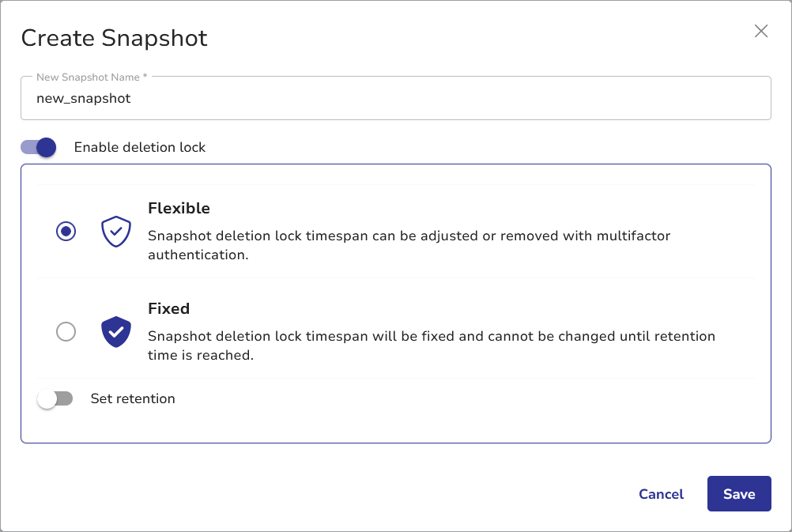Image resolution: width=792 pixels, height=532 pixels.
Task: Click the filled shield icon for Fixed
Action: point(116,332)
